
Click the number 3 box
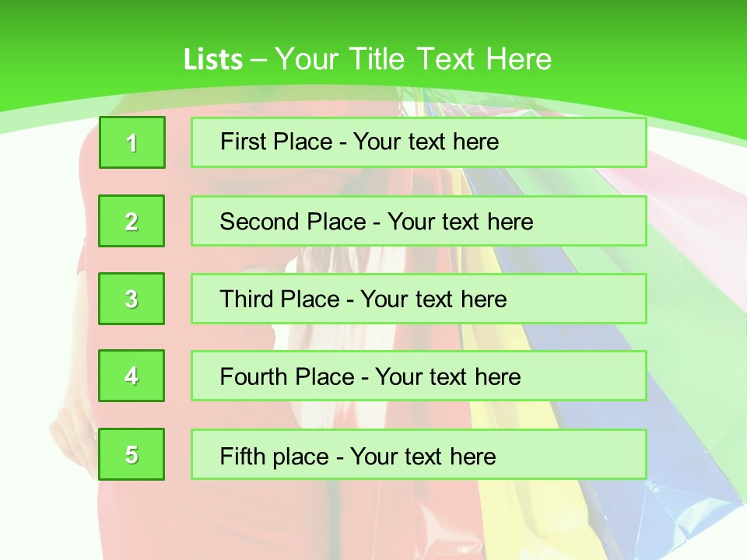click(x=132, y=299)
